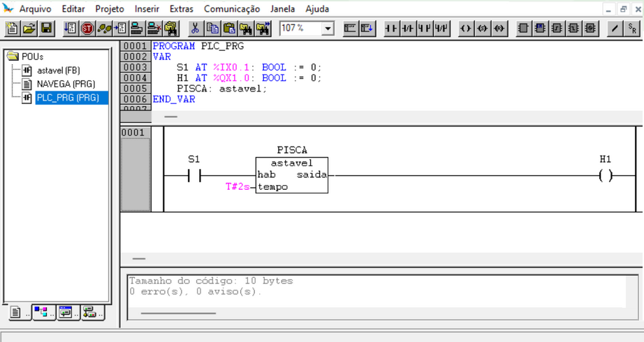Switch to the Resources tab
Viewport: 644px width, 342px height.
tap(93, 313)
